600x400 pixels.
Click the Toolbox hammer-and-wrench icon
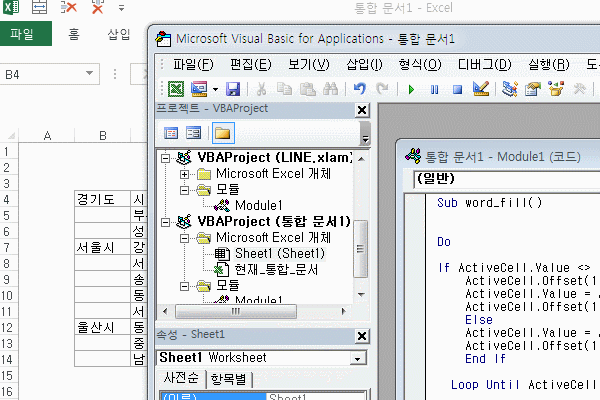click(x=579, y=89)
